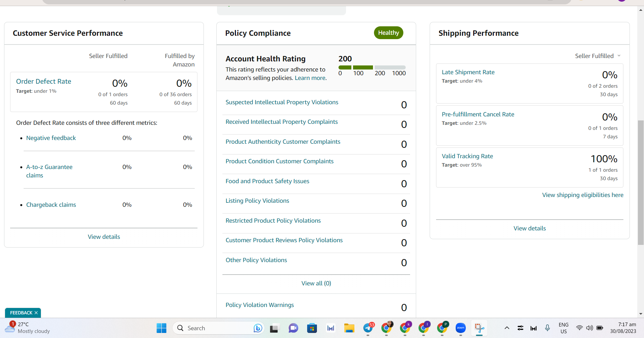This screenshot has height=338, width=644.
Task: Check battery status icon in tray
Action: pyautogui.click(x=600, y=328)
